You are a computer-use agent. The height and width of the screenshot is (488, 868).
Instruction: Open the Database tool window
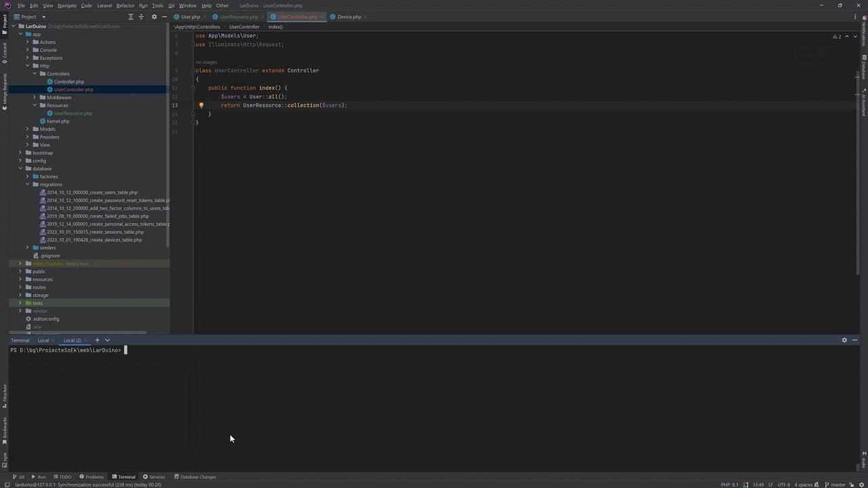pos(864,67)
